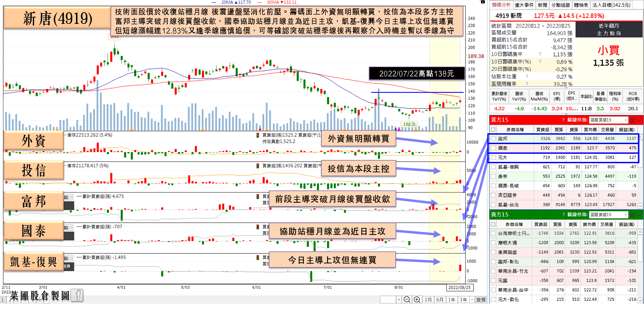The height and width of the screenshot is (310, 644).
Task: Toggle the select-all checkbox in 買方15 table
Action: click(x=493, y=130)
